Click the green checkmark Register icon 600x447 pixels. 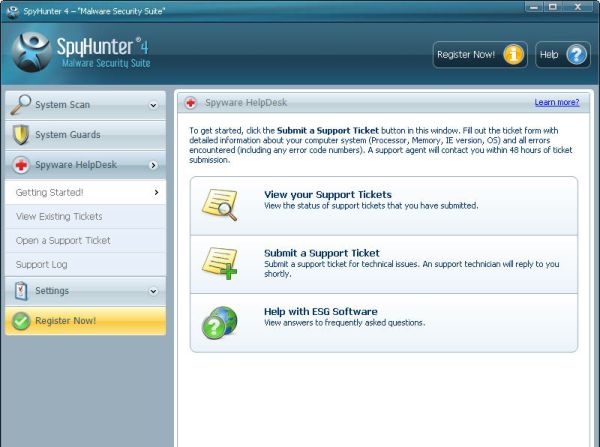21,321
